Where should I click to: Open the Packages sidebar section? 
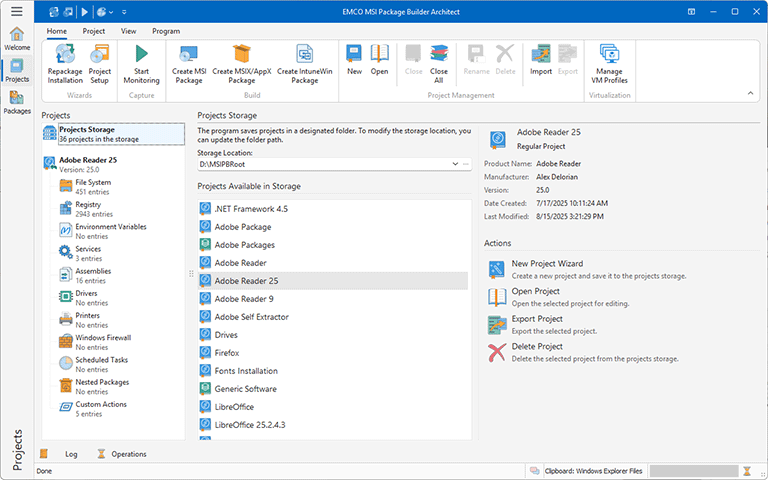pos(17,103)
